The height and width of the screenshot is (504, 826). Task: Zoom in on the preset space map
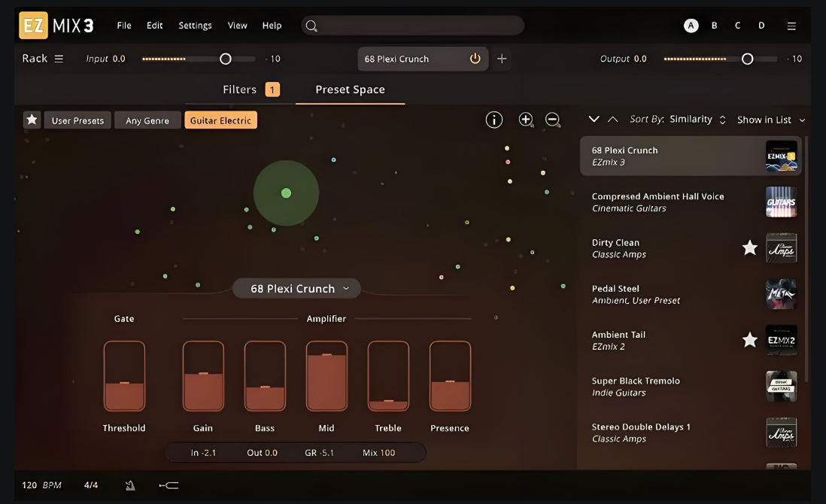(x=526, y=120)
